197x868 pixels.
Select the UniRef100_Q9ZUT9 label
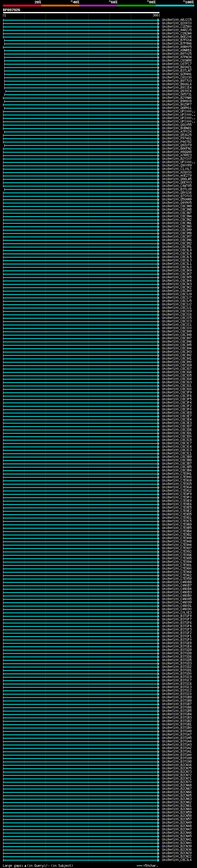[177, 145]
